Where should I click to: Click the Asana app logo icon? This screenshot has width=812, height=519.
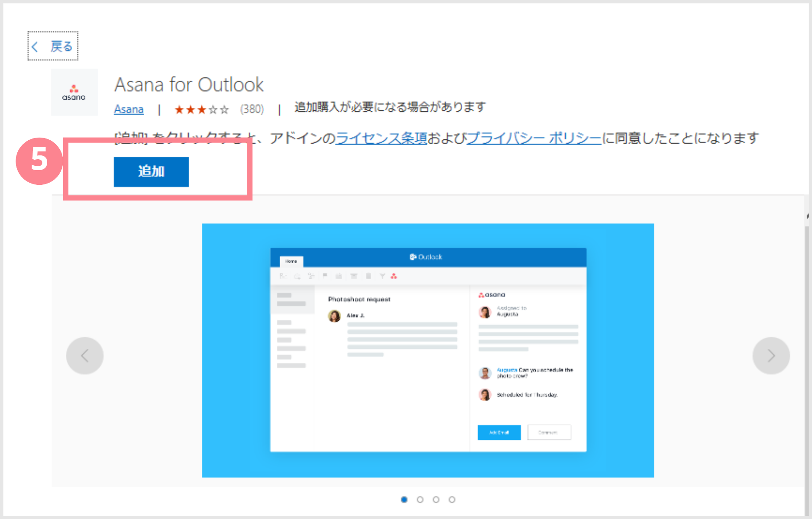[x=74, y=92]
